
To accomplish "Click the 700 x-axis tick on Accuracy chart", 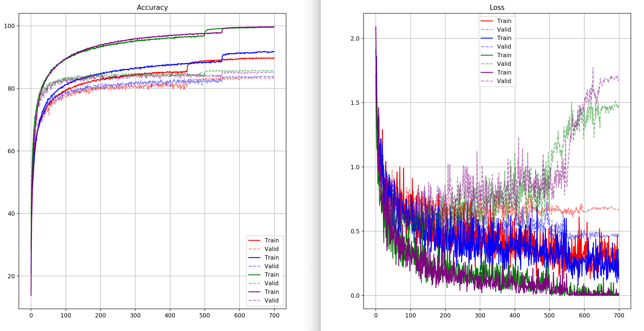I will 274,315.
